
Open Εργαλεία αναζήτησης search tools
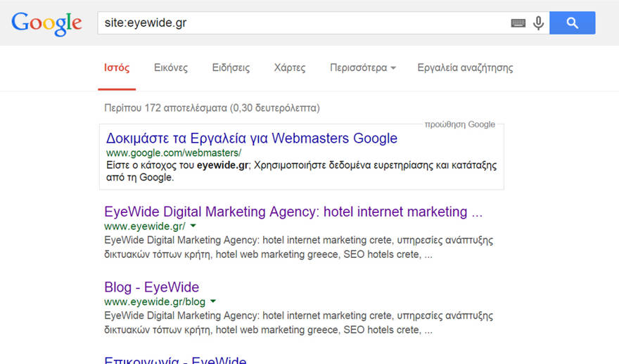point(466,68)
